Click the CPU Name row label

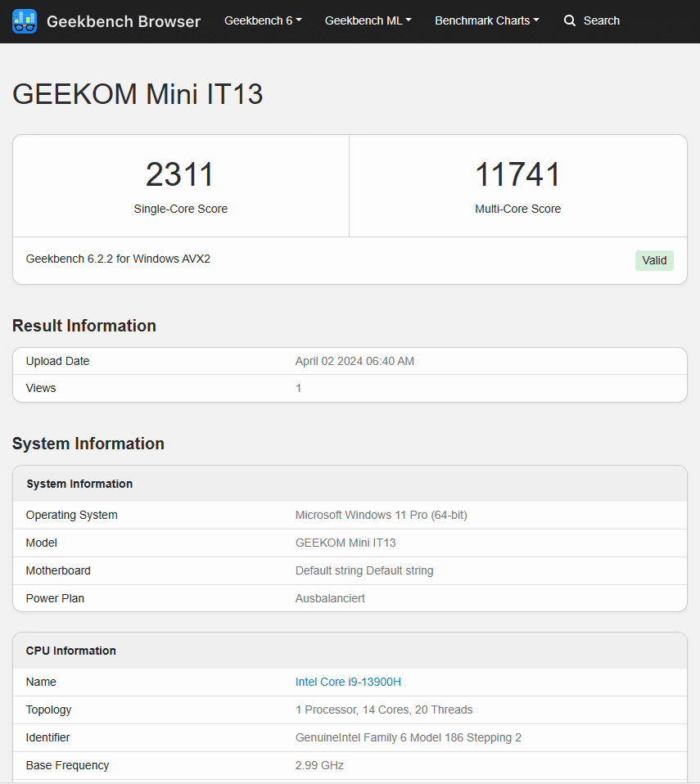41,682
